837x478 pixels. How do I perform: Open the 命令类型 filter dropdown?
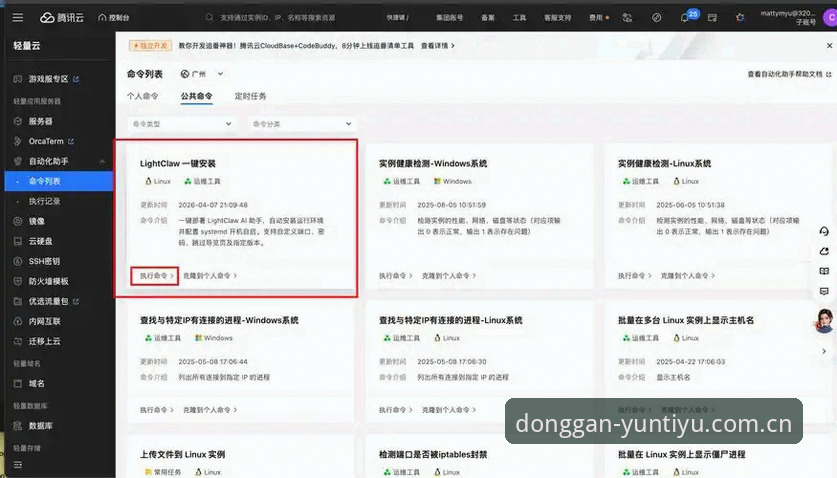point(182,124)
